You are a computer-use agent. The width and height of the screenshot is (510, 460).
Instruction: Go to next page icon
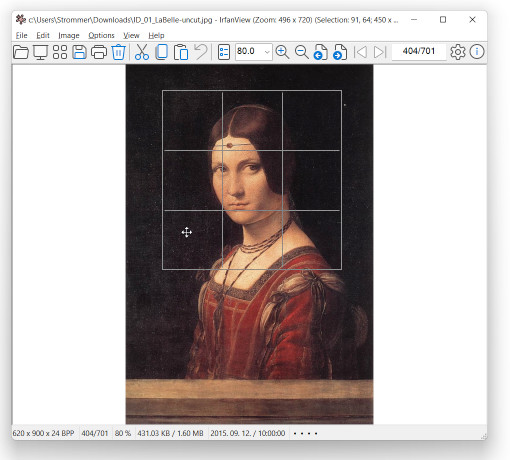(x=340, y=52)
